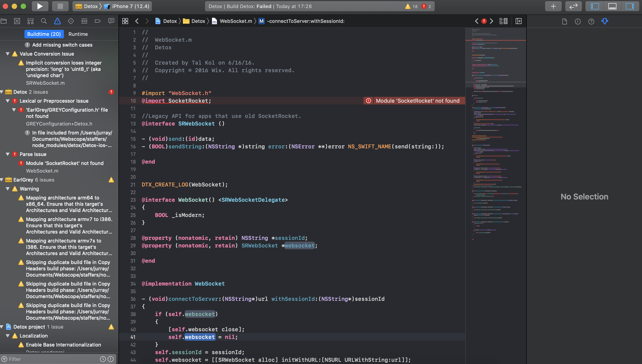Switch to the Runtime issues tab
Screen dimensions: 642x364
click(x=78, y=34)
